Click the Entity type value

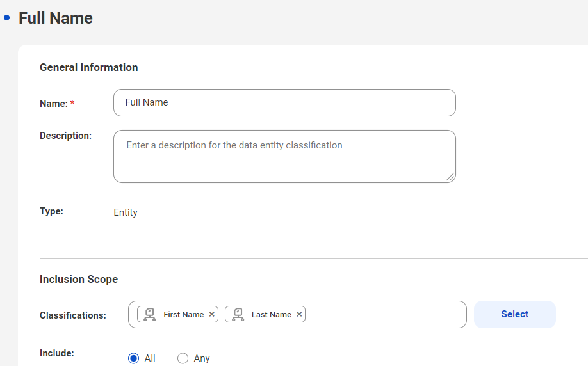pos(126,212)
